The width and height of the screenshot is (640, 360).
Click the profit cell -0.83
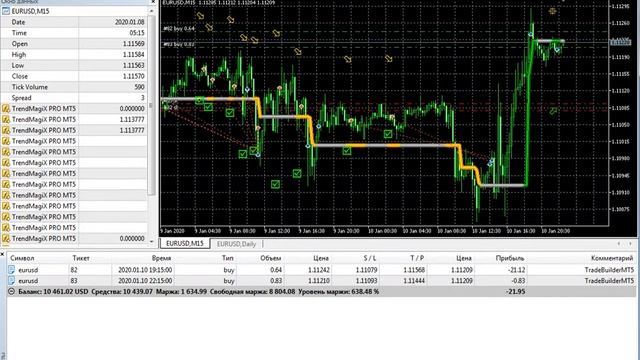518,281
